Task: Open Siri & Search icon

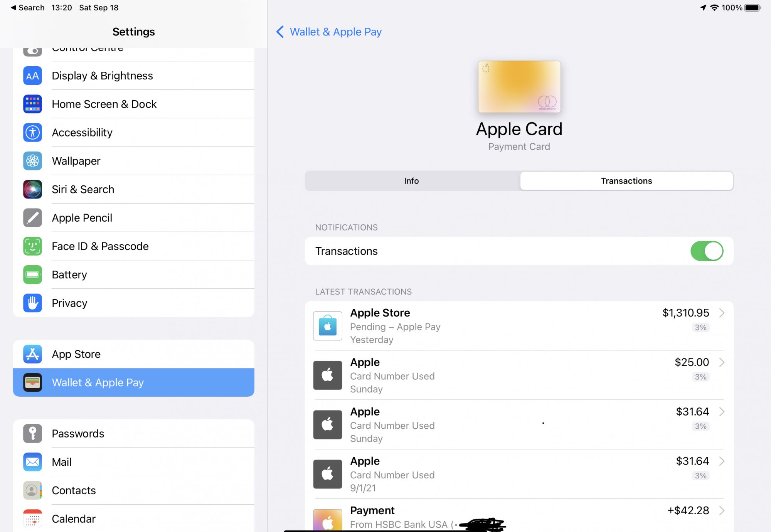Action: tap(32, 189)
